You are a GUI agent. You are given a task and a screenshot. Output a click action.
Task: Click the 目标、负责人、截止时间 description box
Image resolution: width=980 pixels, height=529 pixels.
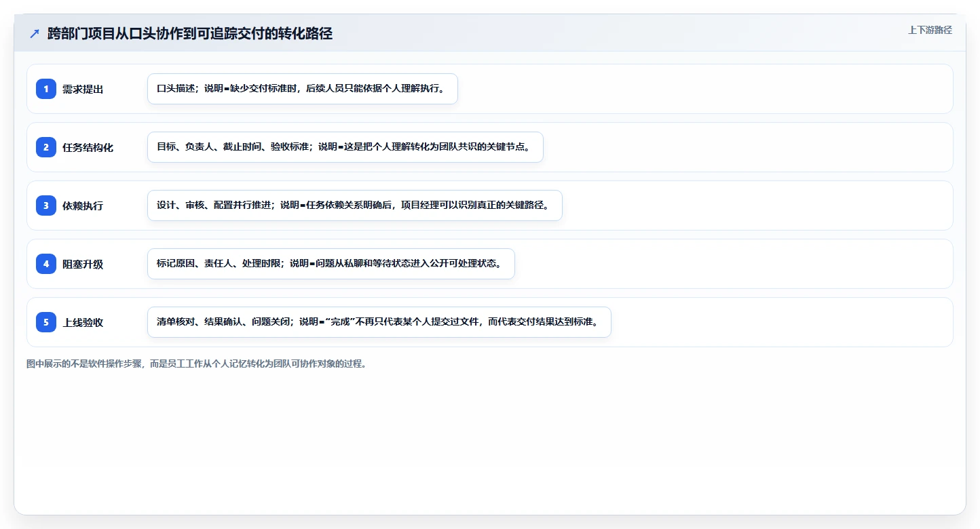pos(345,147)
